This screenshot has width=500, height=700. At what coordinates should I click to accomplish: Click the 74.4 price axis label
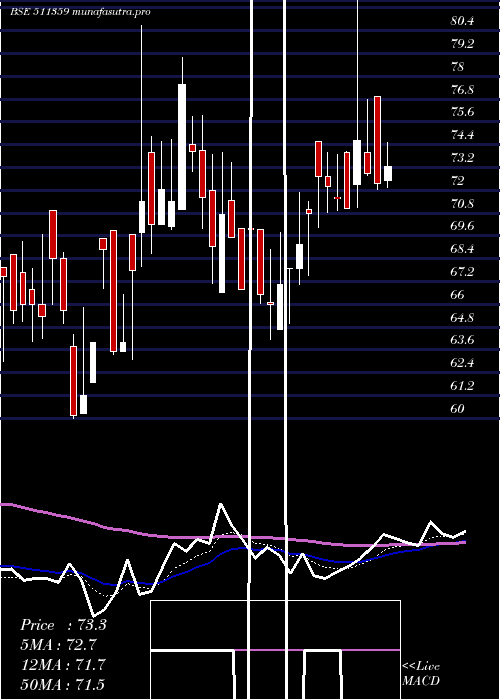462,135
